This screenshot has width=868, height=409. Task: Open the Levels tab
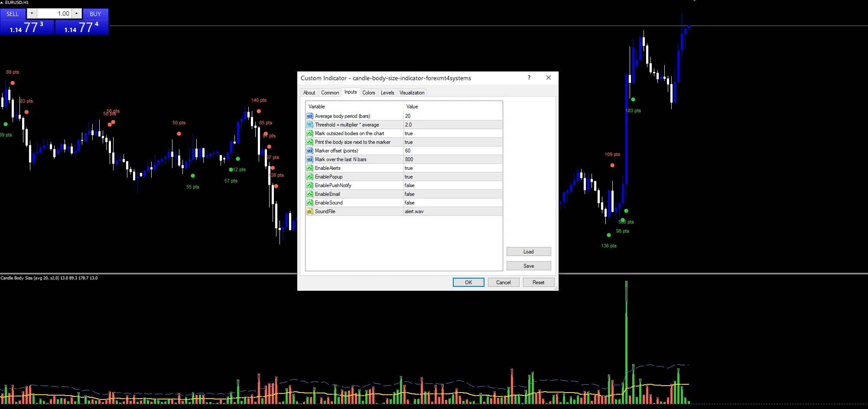pos(387,93)
